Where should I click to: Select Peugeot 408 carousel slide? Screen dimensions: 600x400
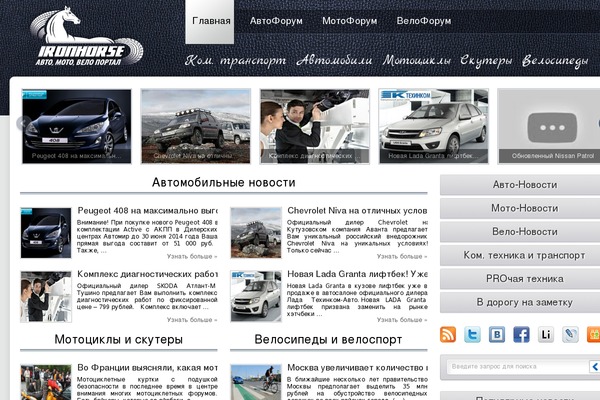[77, 126]
